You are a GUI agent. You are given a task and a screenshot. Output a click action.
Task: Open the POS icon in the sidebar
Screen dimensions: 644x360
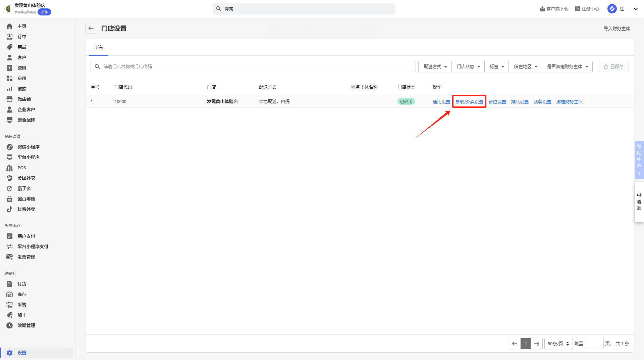point(9,168)
